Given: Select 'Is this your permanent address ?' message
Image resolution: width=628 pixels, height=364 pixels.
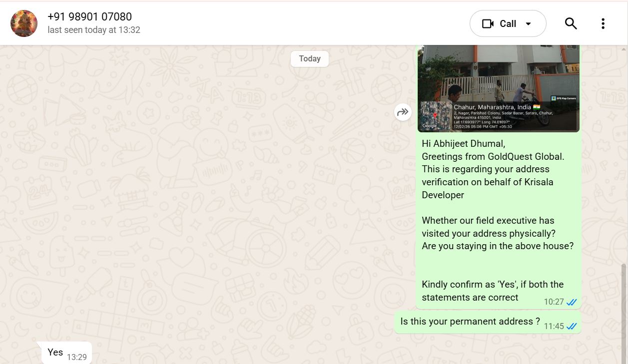Looking at the screenshot, I should [x=470, y=322].
